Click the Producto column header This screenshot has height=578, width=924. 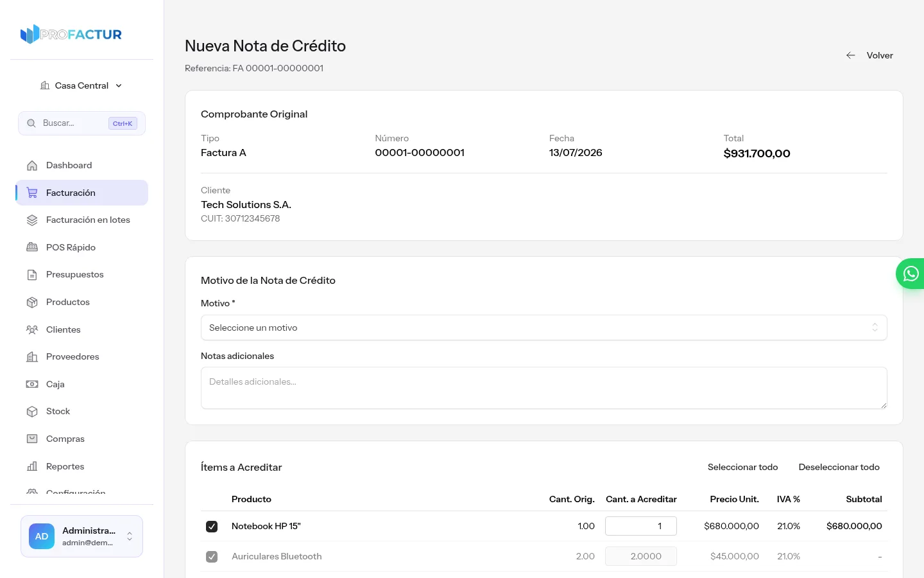tap(252, 499)
